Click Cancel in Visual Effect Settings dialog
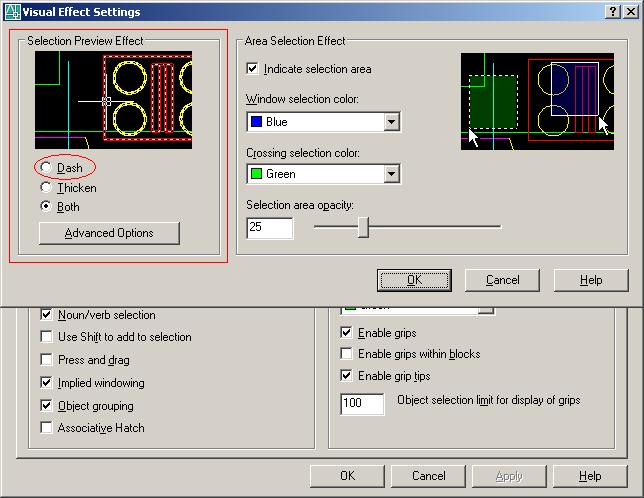644x498 pixels. tap(502, 280)
